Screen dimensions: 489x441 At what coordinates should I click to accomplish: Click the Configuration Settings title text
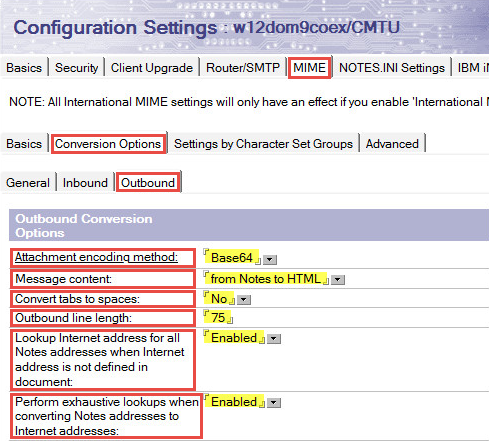coord(206,27)
